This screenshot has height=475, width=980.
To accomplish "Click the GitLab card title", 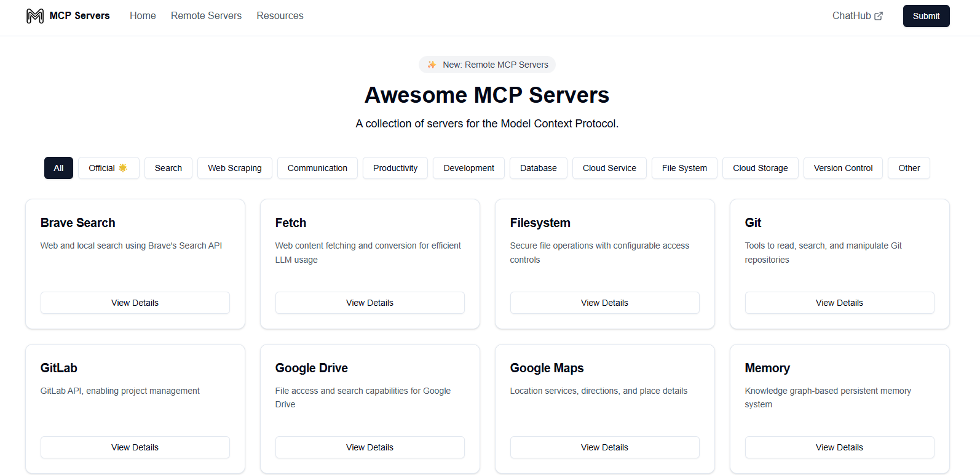I will pos(59,368).
